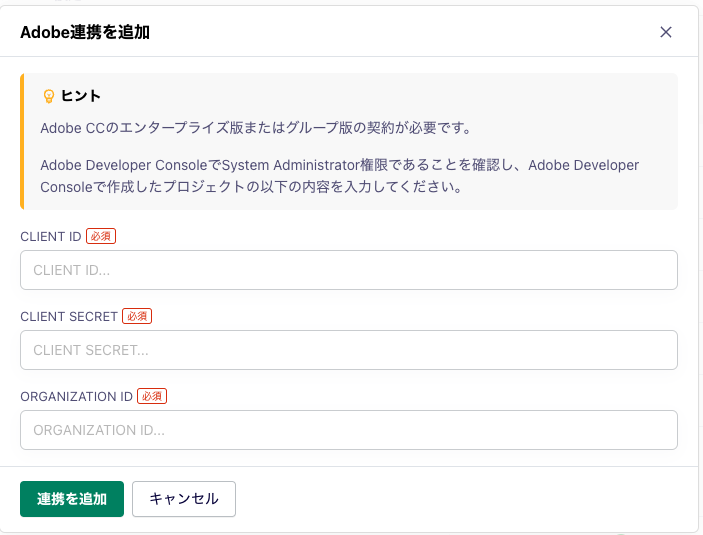The height and width of the screenshot is (535, 703).
Task: Click the lightbulb hint icon
Action: point(48,96)
